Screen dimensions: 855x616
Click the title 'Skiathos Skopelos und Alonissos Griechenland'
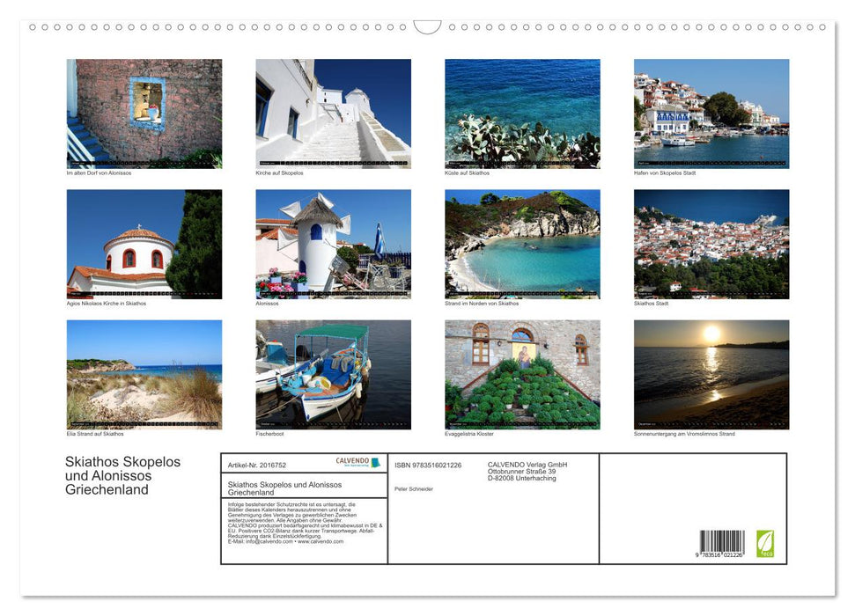click(123, 475)
